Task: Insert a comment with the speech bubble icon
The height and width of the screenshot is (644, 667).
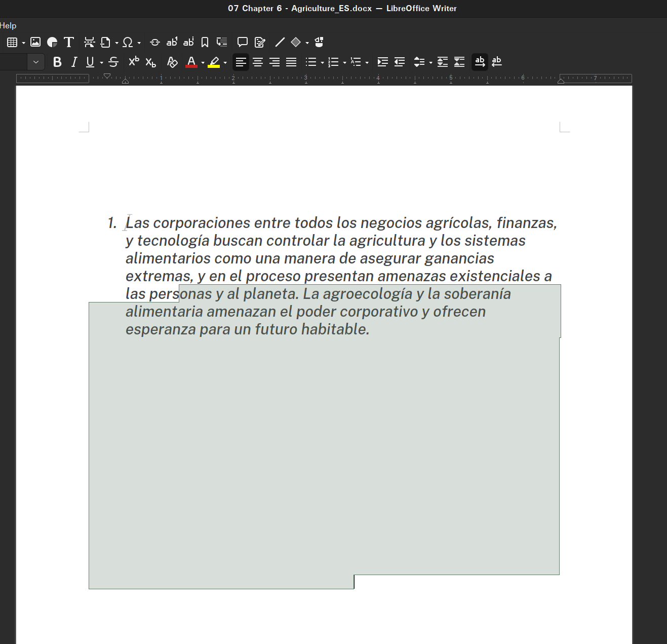Action: (243, 42)
